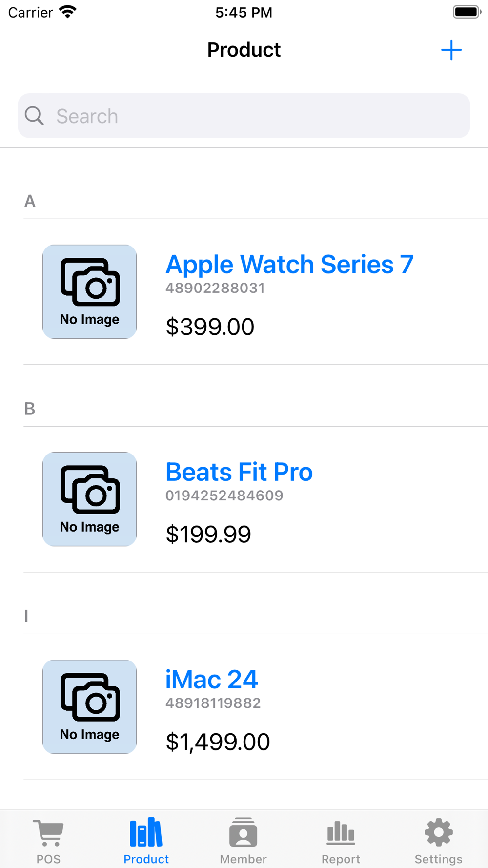
Task: Tap iMac 24 No Image thumbnail
Action: tap(90, 706)
